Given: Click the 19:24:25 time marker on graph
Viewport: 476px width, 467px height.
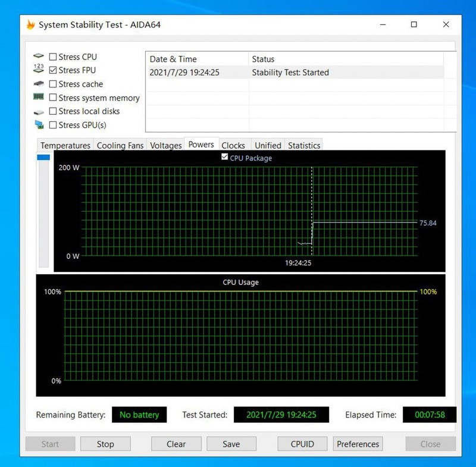Looking at the screenshot, I should (x=298, y=263).
